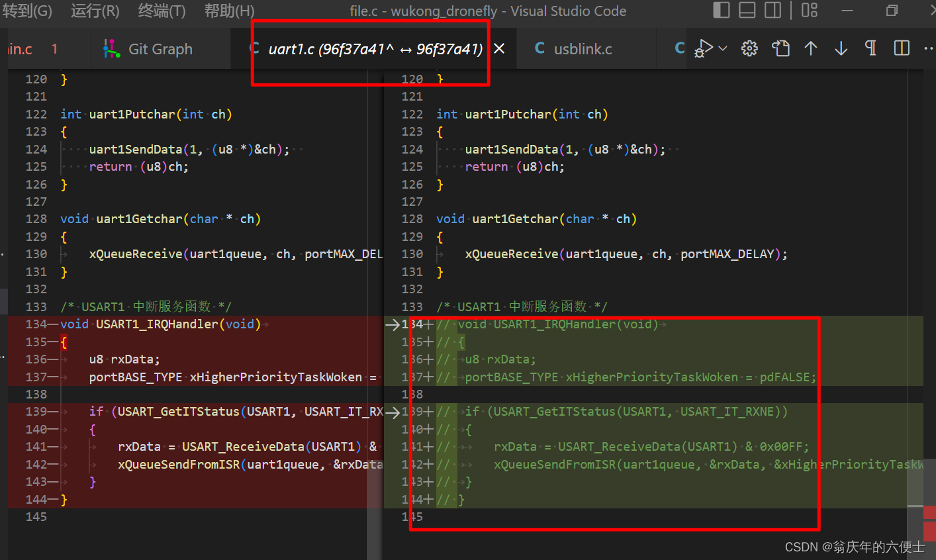The image size is (936, 560).
Task: Click uart1Putchar in the left diff pane
Action: 132,115
